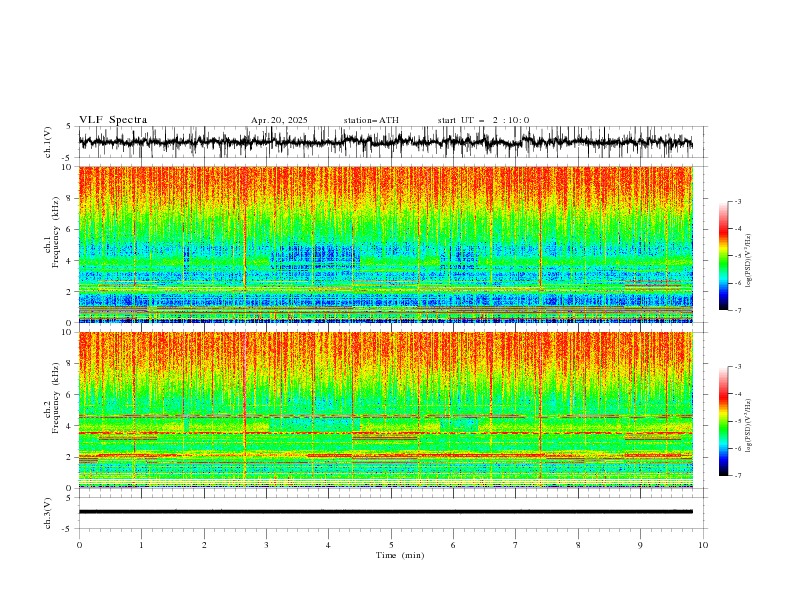Click time axis tick label "5"
Viewport: 792px width, 612px height.
[391, 545]
